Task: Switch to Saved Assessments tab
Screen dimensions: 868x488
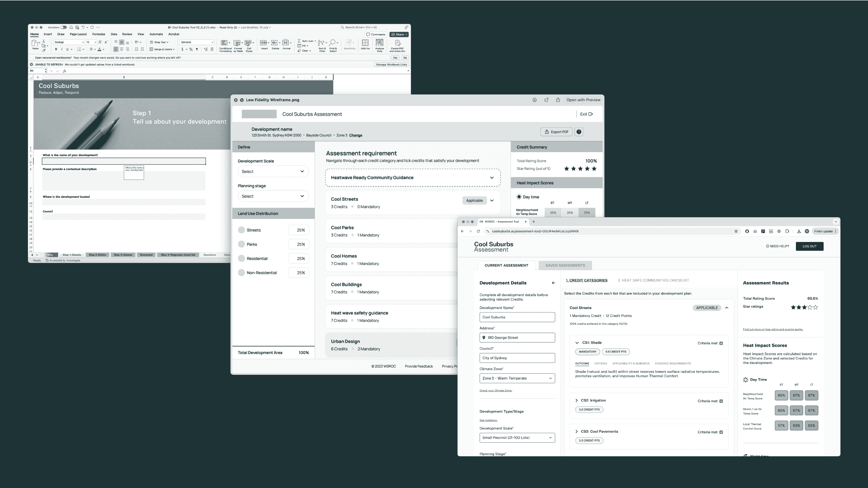Action: coord(565,265)
